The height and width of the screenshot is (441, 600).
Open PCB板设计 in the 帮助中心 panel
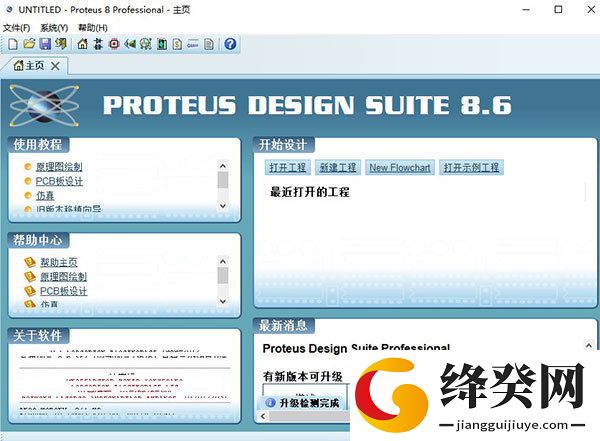tap(64, 291)
